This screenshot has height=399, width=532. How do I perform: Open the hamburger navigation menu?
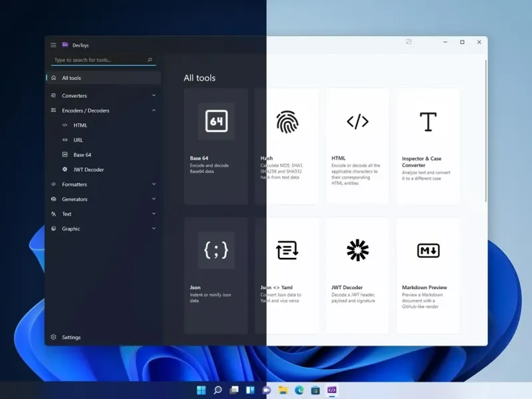click(53, 45)
